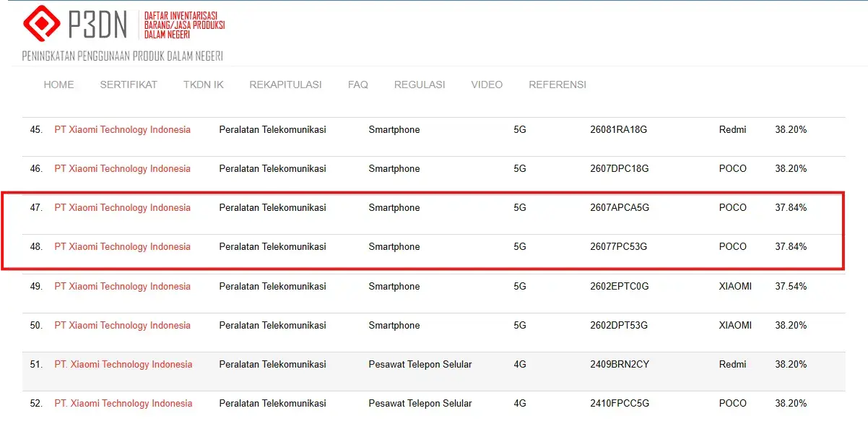The image size is (868, 429).
Task: Select model number 2602DPT53G
Action: coord(619,326)
